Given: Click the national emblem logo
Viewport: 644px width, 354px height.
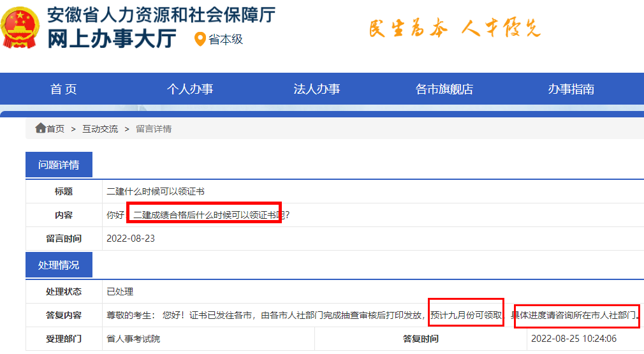Looking at the screenshot, I should pos(20,27).
